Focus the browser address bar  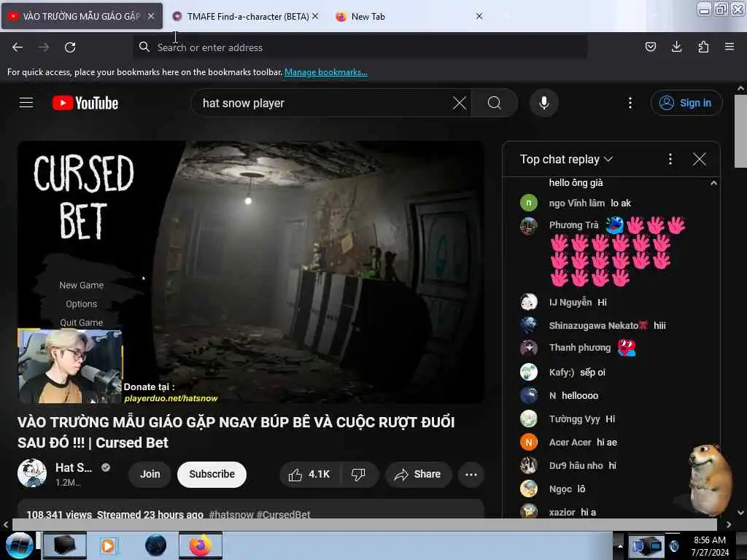tap(360, 47)
